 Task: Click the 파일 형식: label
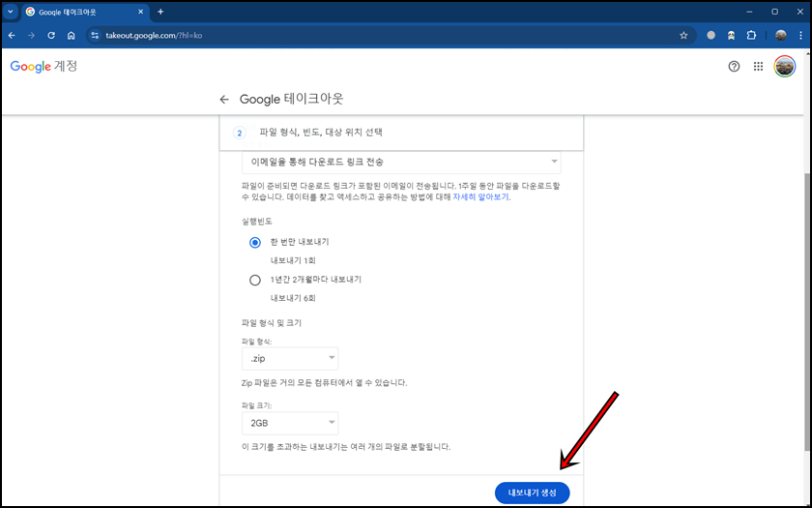256,342
